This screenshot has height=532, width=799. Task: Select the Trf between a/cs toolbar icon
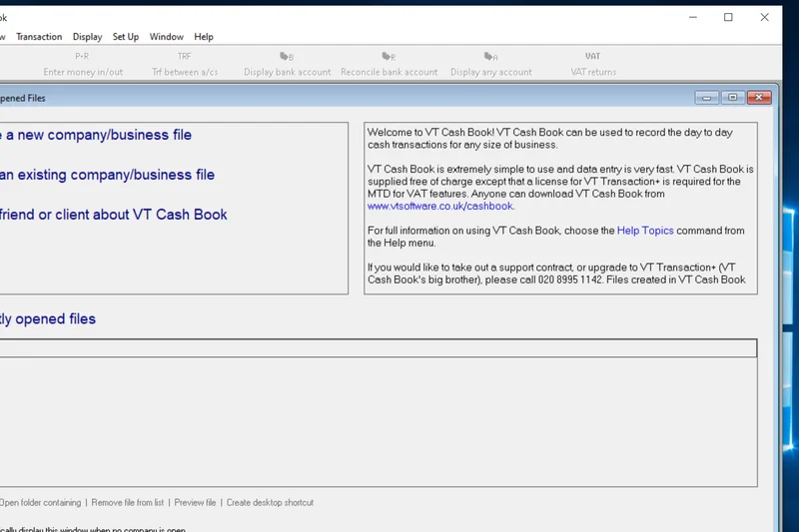point(185,64)
